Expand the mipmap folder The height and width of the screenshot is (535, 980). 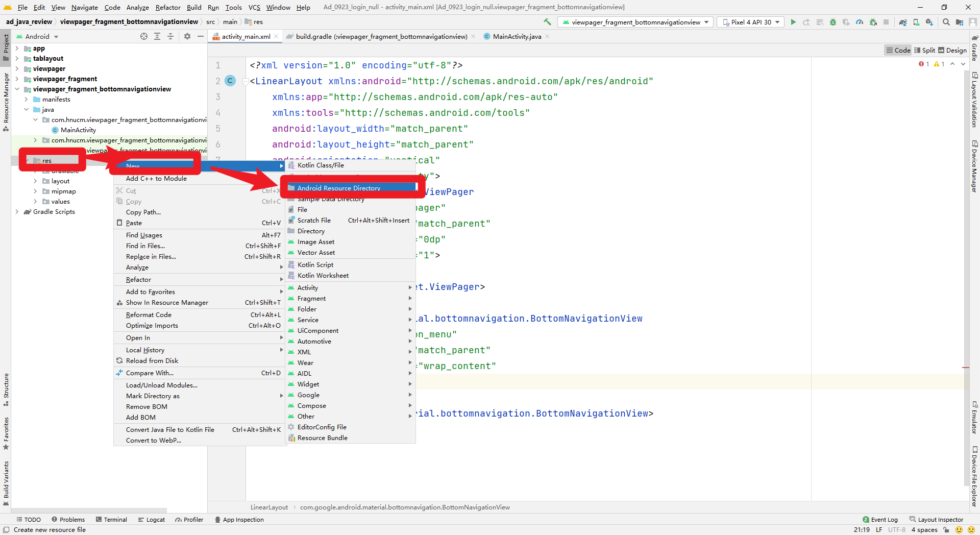[35, 191]
